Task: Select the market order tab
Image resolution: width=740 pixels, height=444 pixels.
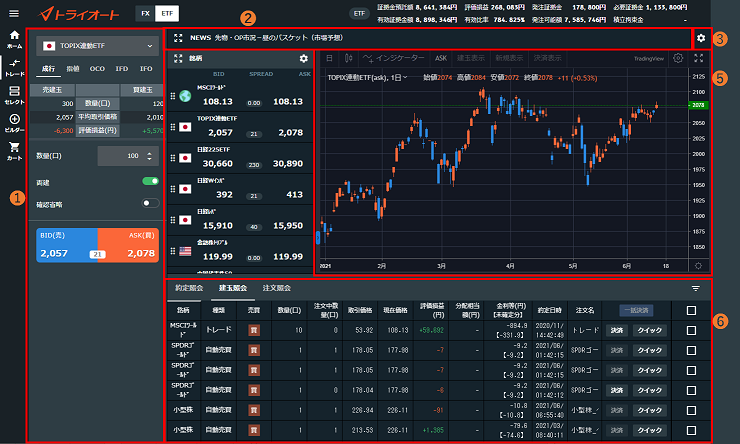Action: [x=48, y=69]
